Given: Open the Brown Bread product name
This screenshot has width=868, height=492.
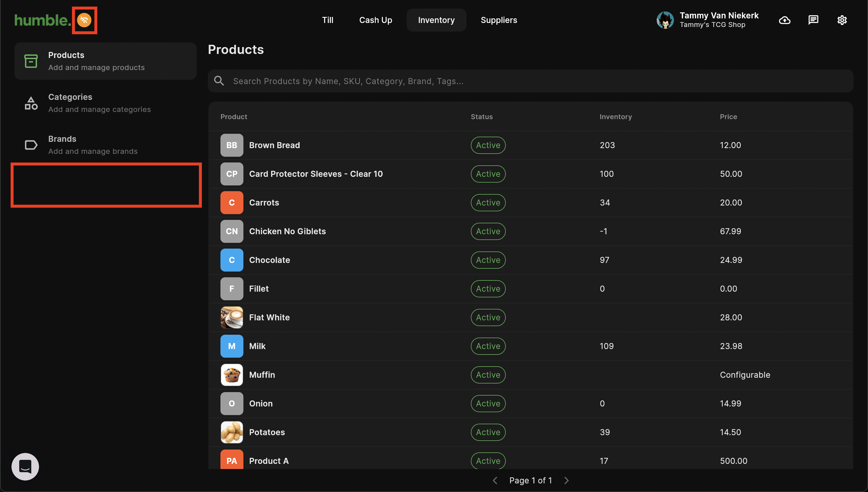Looking at the screenshot, I should [x=274, y=145].
